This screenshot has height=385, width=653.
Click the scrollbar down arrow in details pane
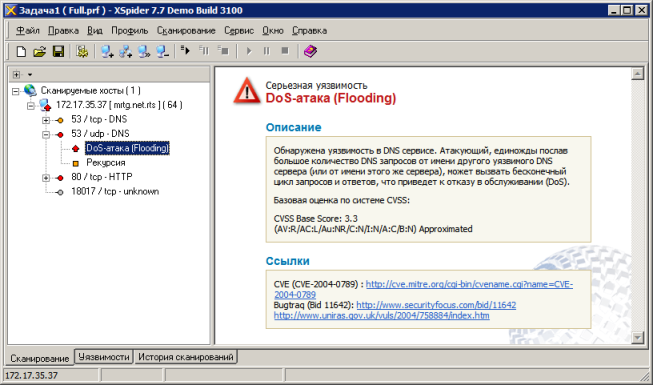pyautogui.click(x=638, y=337)
